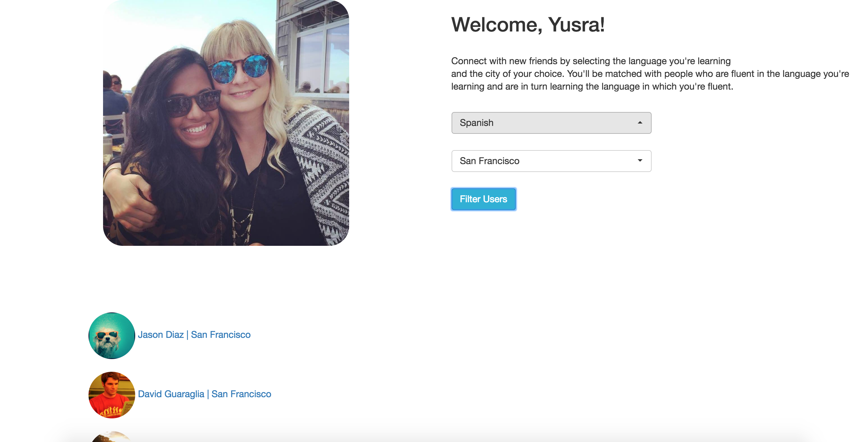868x442 pixels.
Task: Click the "San Francisco" label inside the city selector
Action: click(x=489, y=161)
